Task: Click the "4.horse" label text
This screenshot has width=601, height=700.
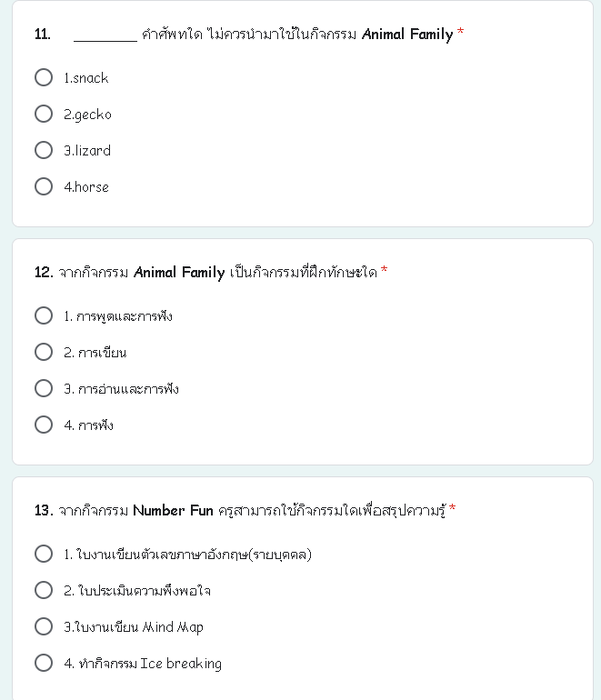Action: click(86, 188)
